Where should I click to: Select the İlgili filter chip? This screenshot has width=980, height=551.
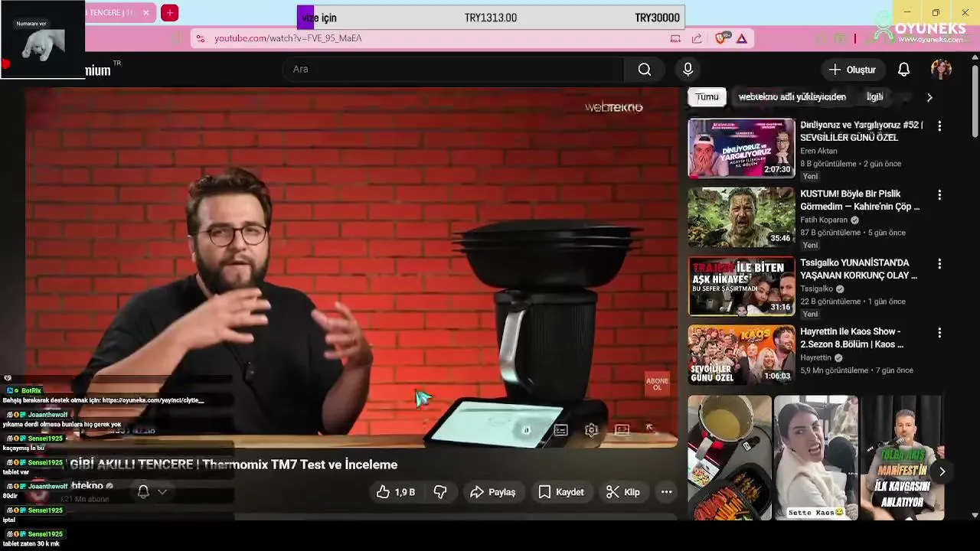[874, 97]
